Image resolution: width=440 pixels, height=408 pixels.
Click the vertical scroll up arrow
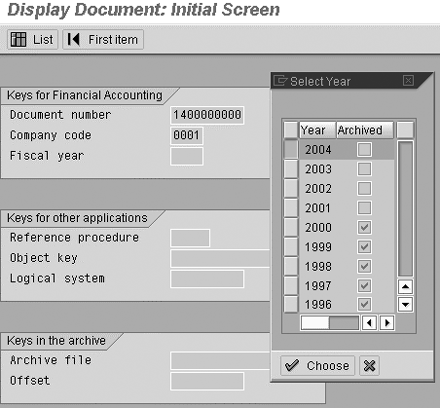point(405,287)
